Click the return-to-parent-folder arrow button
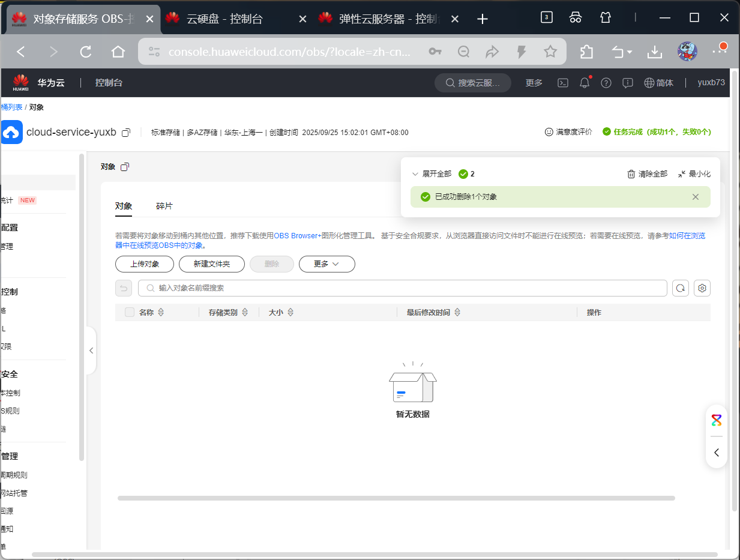This screenshot has width=740, height=560. pyautogui.click(x=124, y=288)
